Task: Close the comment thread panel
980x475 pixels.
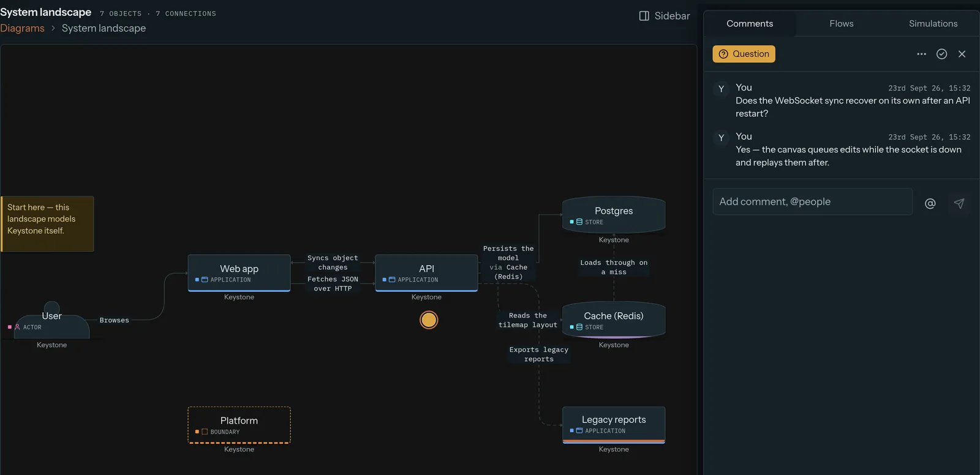Action: [962, 54]
